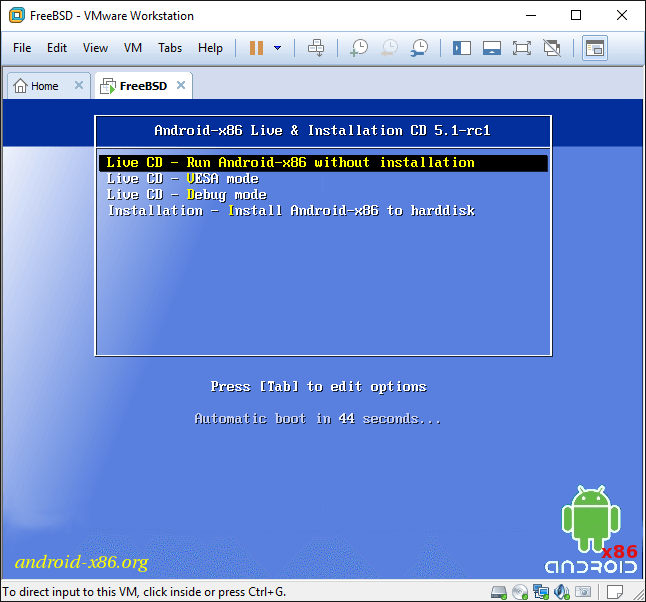Take a snapshot of the VM
646x602 pixels.
pyautogui.click(x=359, y=48)
